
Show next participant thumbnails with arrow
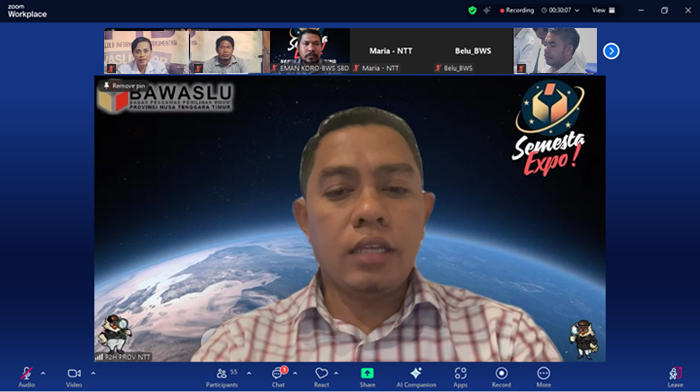[x=611, y=51]
